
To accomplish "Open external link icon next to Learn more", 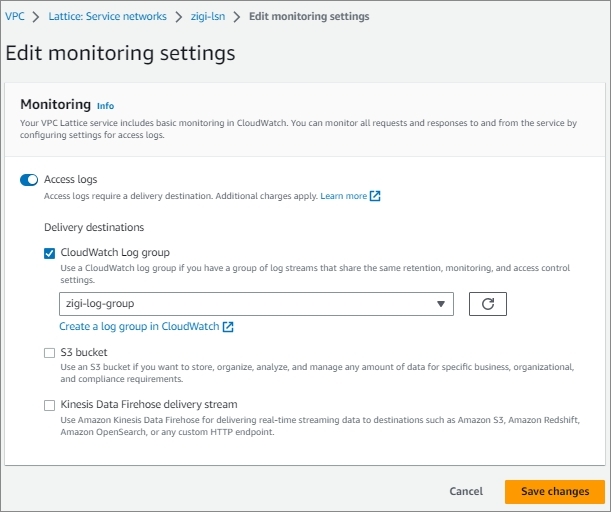I will click(375, 196).
